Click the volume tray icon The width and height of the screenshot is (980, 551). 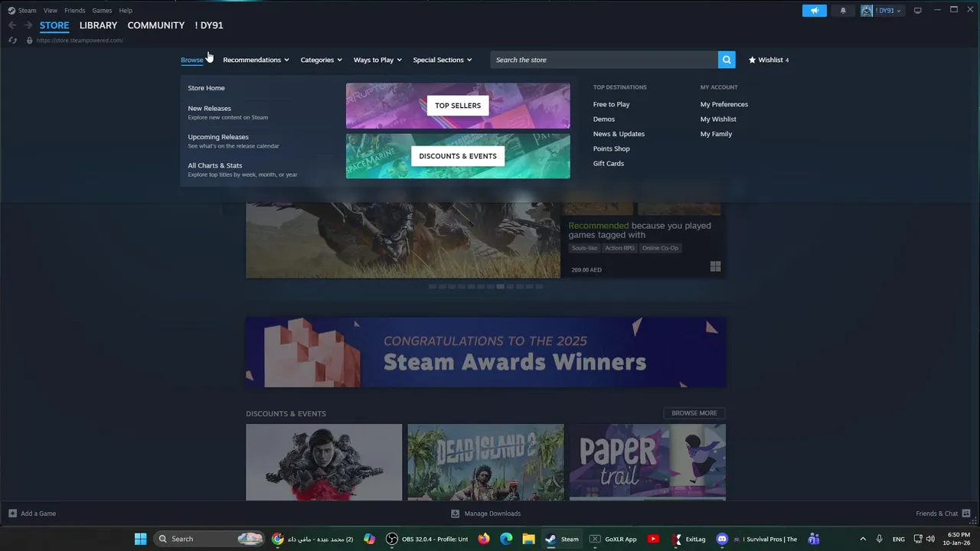tap(930, 539)
